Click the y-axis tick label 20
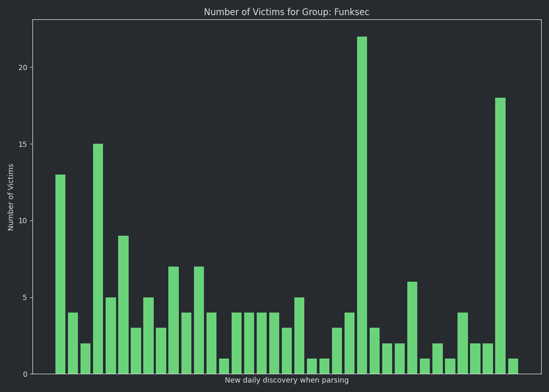The width and height of the screenshot is (549, 392). 23,67
